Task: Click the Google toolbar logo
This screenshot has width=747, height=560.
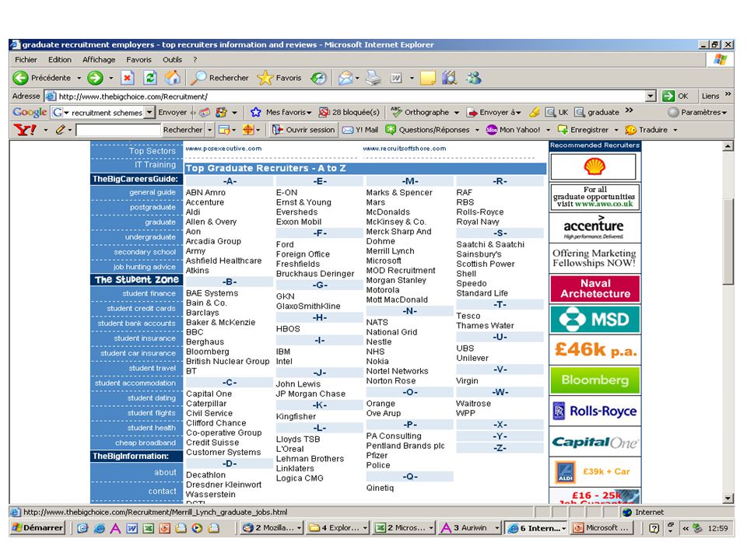Action: pos(30,112)
